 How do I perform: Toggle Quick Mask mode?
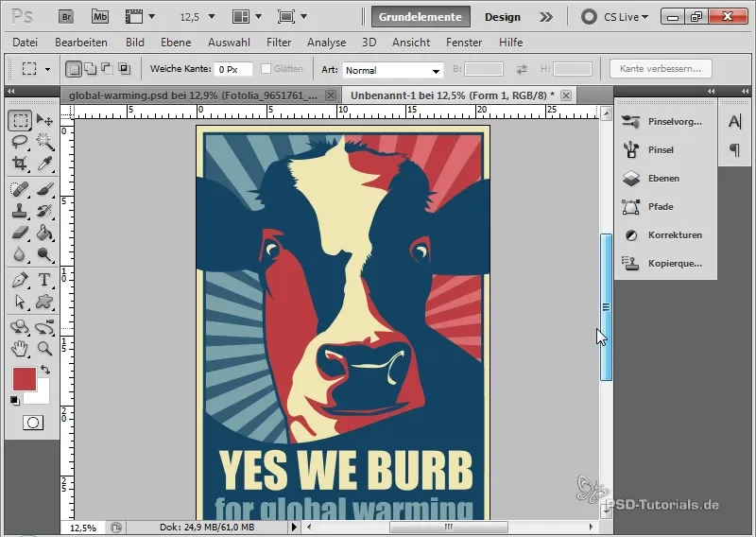click(33, 423)
